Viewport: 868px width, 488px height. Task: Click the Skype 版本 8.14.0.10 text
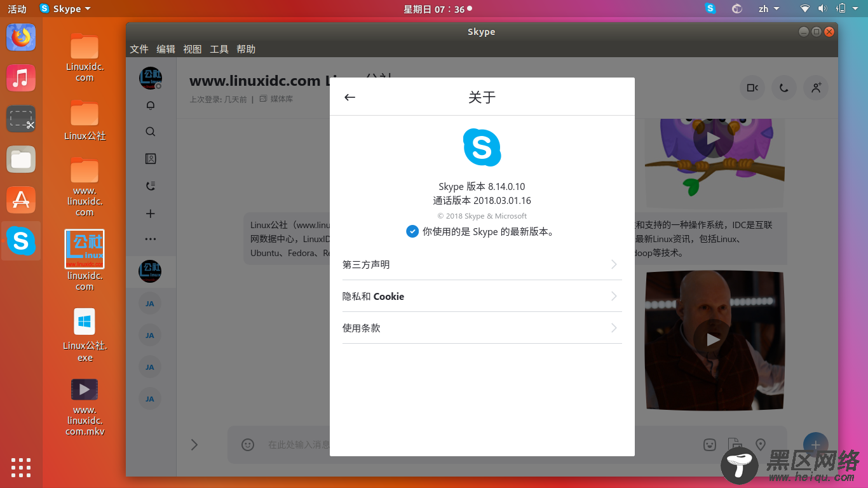point(482,187)
